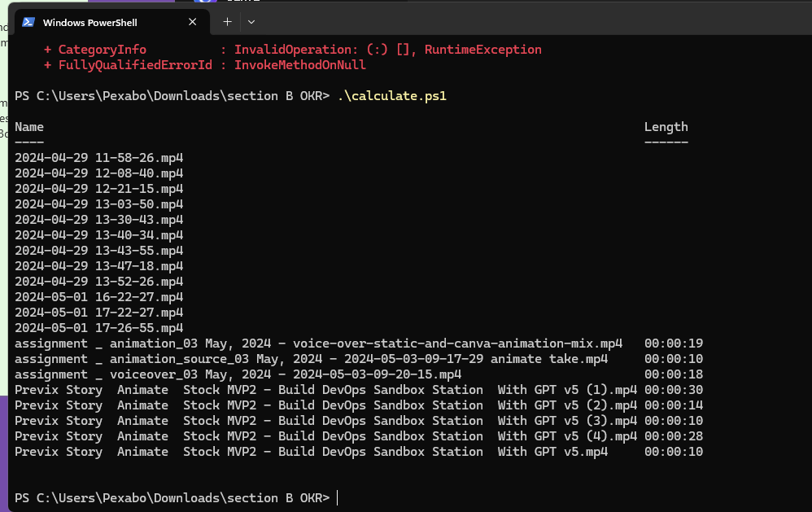Click the .\calculate.ps1 command text

[x=392, y=96]
